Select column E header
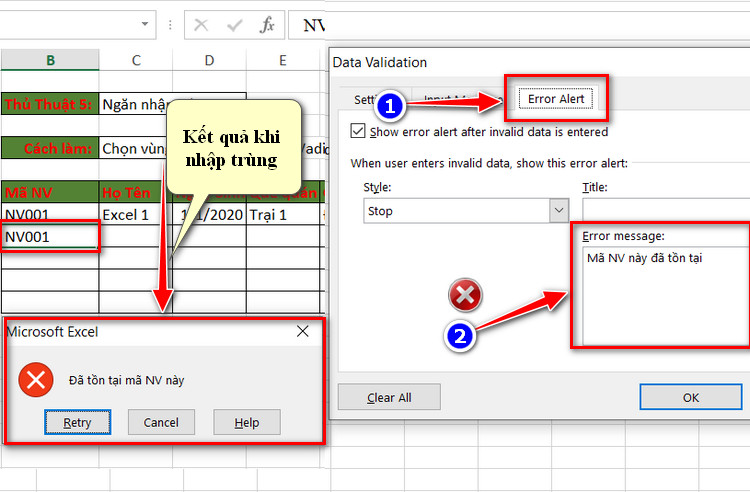The width and height of the screenshot is (750, 492). coord(283,60)
